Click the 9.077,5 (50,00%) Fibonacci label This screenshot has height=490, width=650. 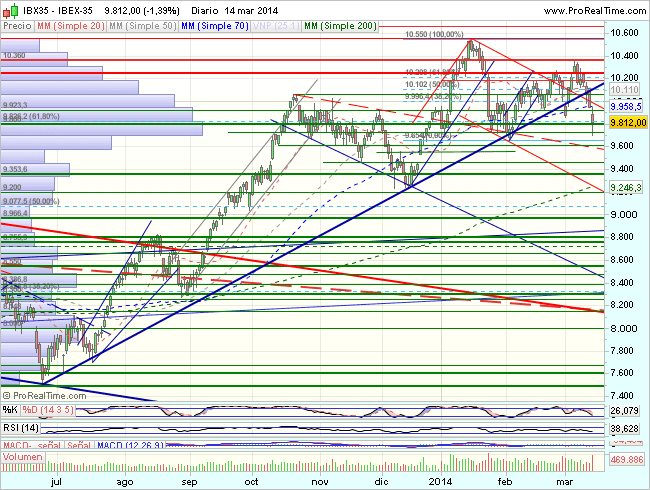(31, 201)
